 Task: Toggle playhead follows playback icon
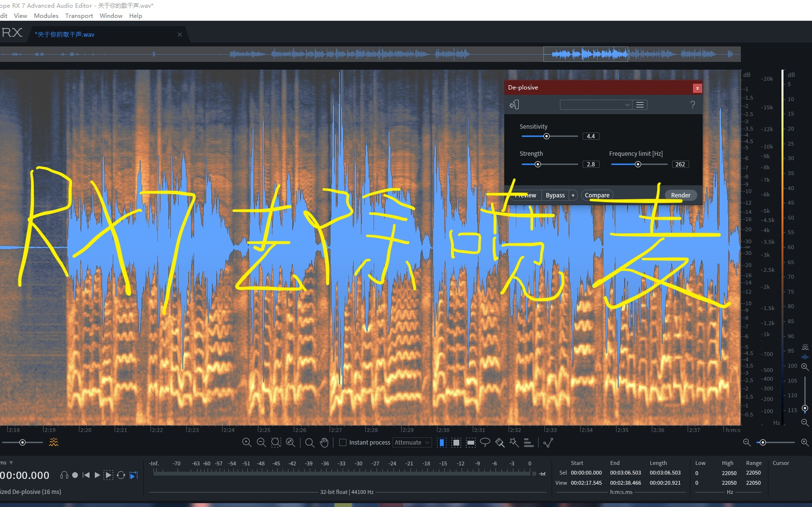(x=134, y=475)
